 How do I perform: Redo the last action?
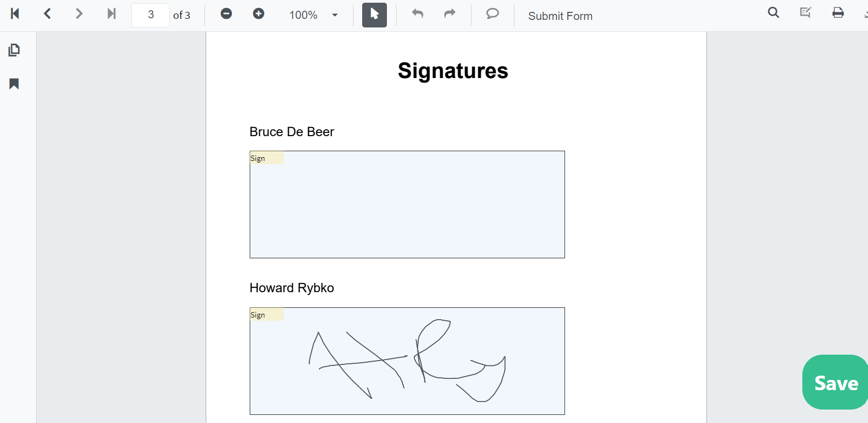pyautogui.click(x=450, y=14)
